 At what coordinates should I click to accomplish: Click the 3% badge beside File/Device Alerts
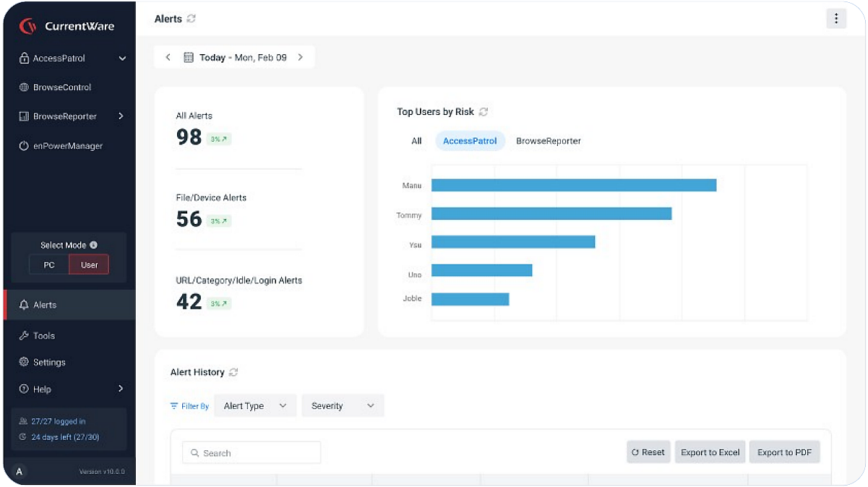coord(219,221)
